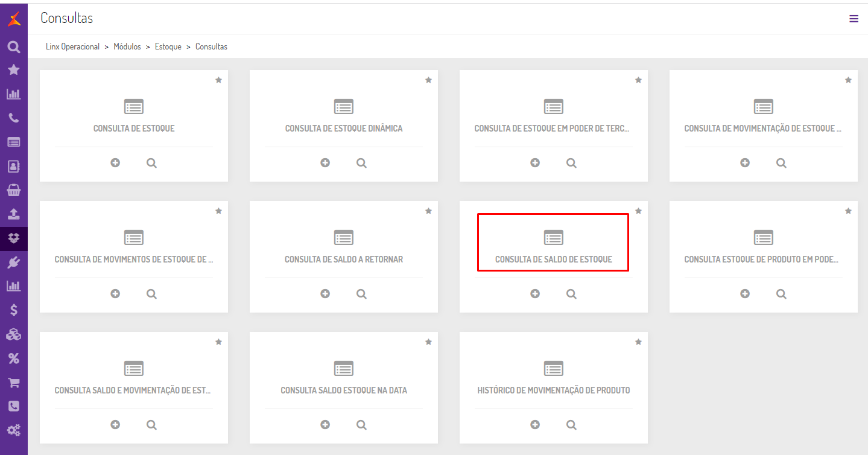Open the sidebar search magnifier
868x455 pixels.
(14, 46)
